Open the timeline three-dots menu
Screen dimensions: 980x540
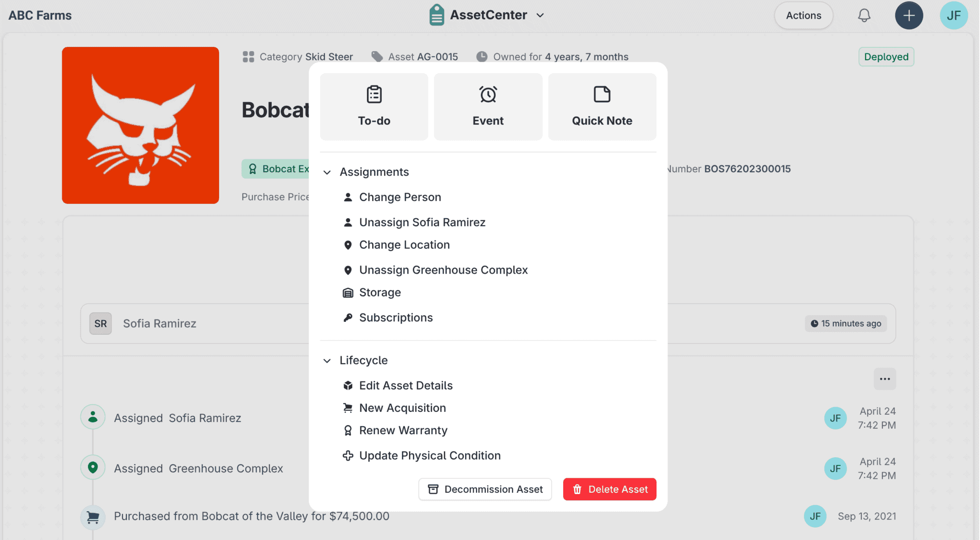click(884, 379)
